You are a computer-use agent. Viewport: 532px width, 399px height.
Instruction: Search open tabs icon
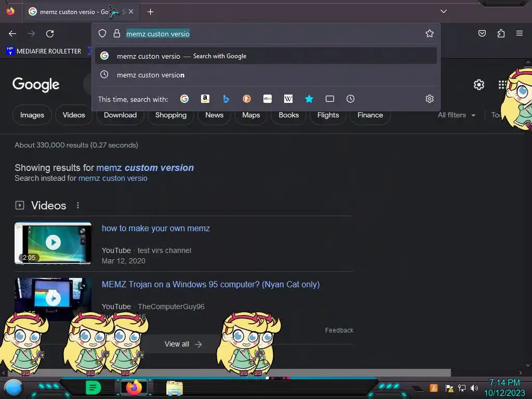(330, 99)
